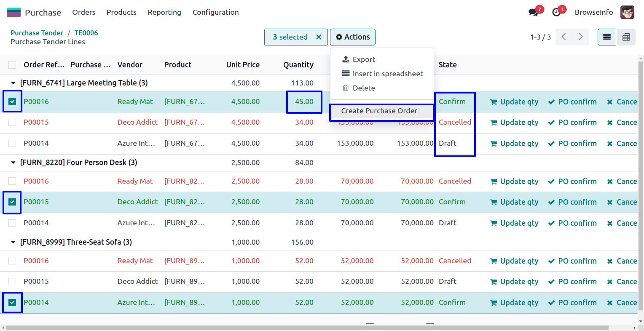This screenshot has width=644, height=331.
Task: Click the horizontal scrollbar at the bottom
Action: (x=307, y=328)
